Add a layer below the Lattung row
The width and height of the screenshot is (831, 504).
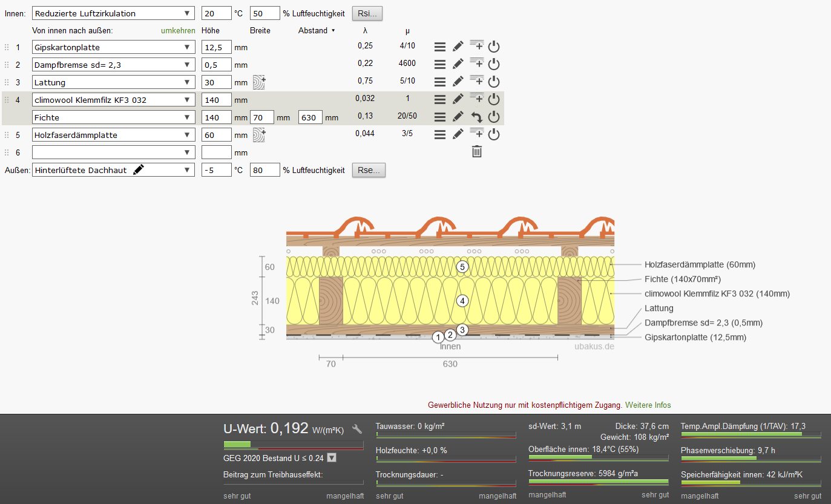pos(477,81)
